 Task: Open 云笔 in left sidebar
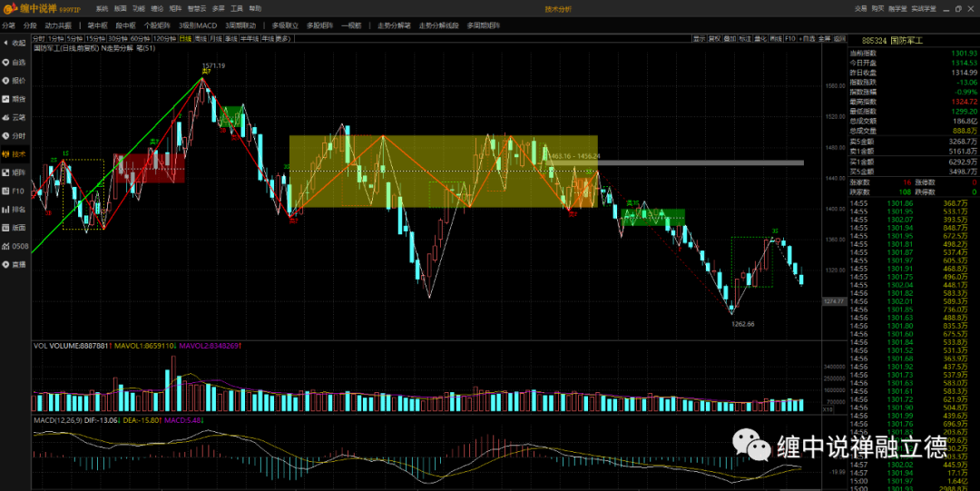pos(15,117)
